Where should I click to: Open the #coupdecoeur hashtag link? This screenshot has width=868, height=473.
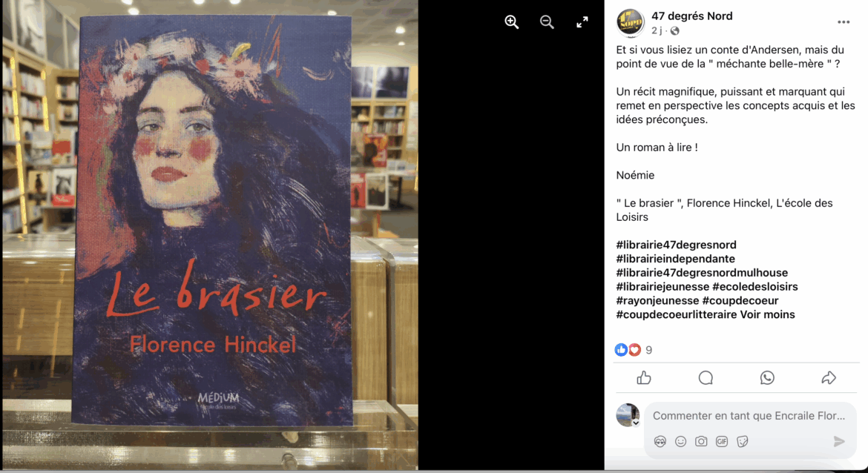[740, 301]
